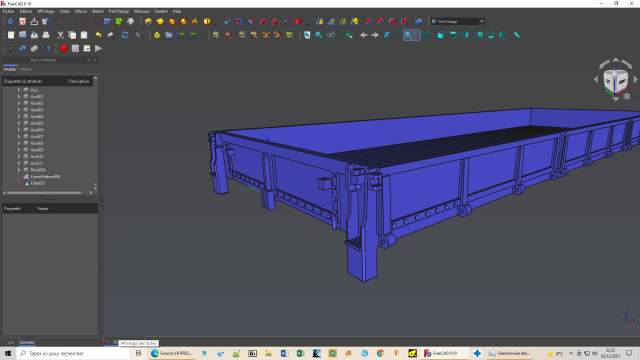Image resolution: width=640 pixels, height=360 pixels.
Task: Expand the Axe005 tree item
Action: point(19,123)
